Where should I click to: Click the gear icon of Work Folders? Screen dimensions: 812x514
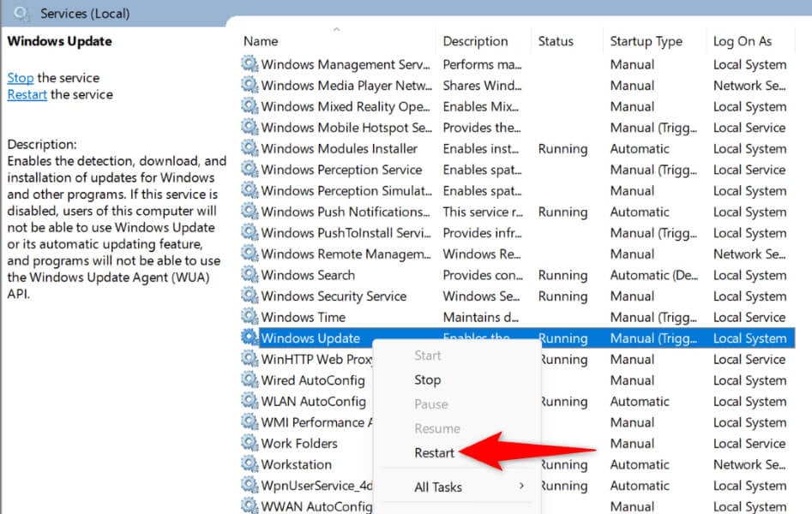pos(250,443)
